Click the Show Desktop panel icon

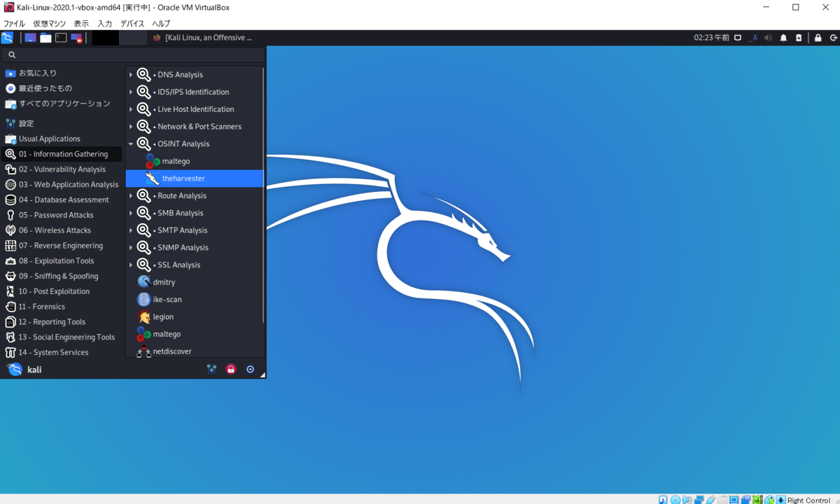pos(30,38)
